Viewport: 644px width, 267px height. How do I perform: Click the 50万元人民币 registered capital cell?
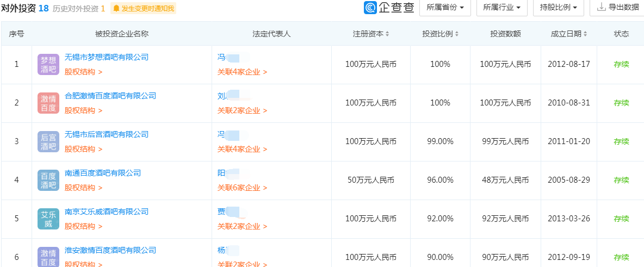pos(371,181)
